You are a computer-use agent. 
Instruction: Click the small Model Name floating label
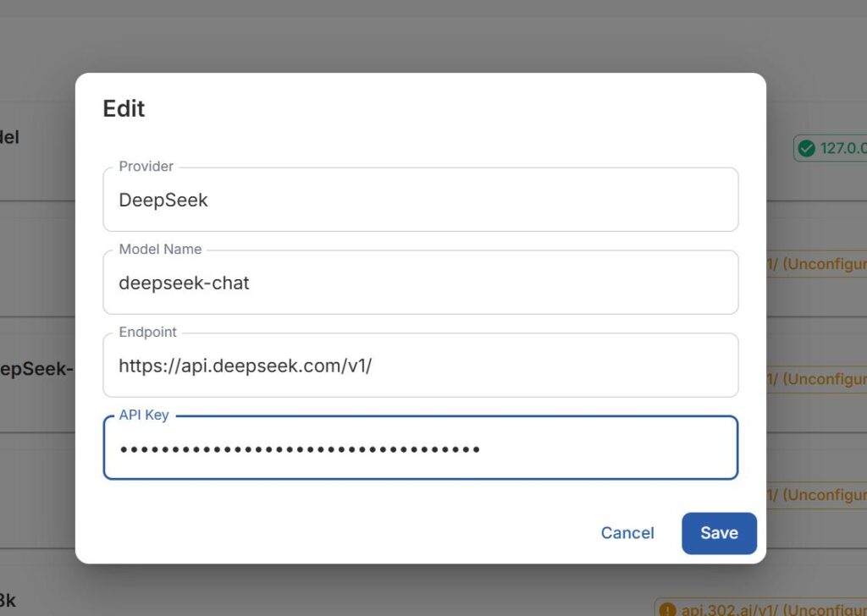(x=160, y=250)
